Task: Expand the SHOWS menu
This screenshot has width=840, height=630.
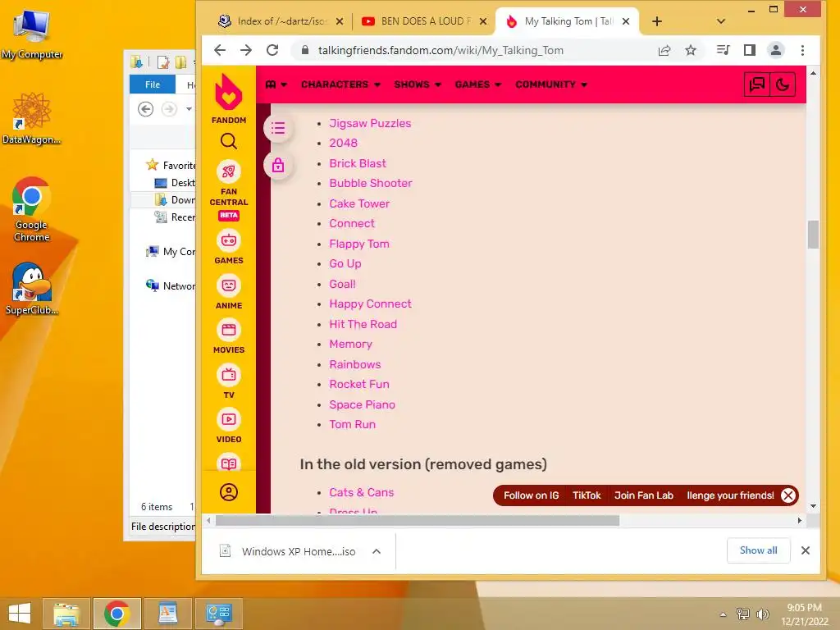Action: 418,84
